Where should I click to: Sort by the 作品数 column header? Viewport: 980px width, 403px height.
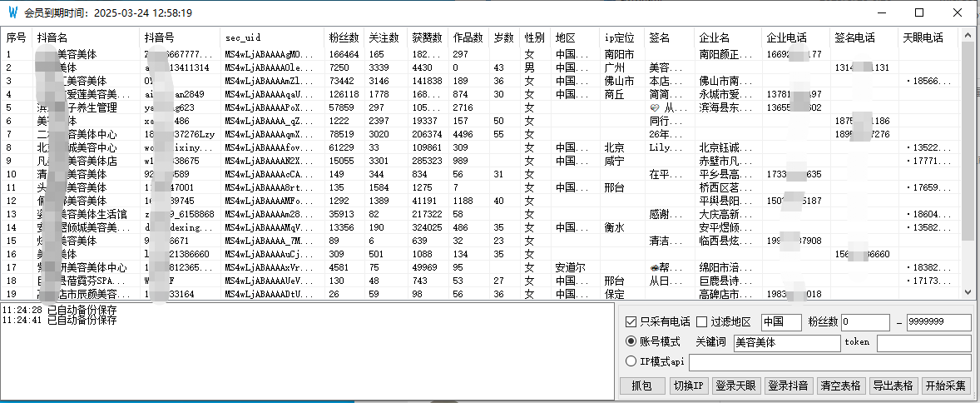coord(468,37)
